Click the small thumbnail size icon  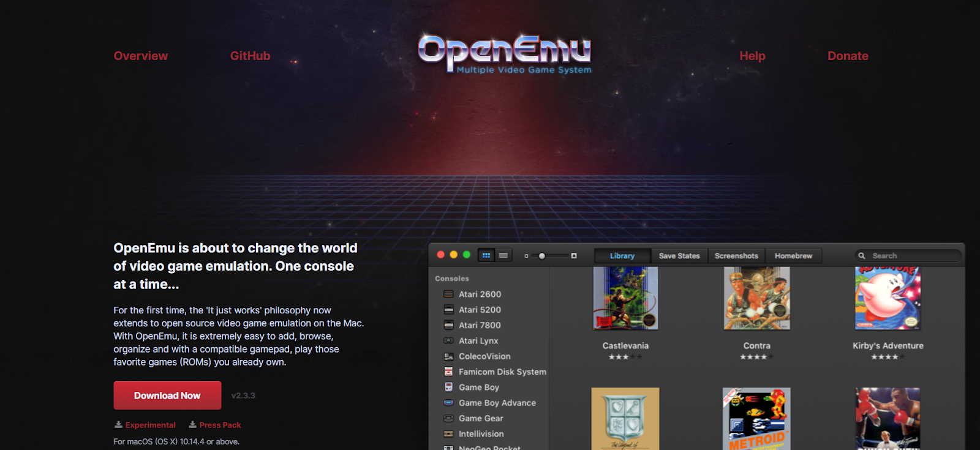(x=526, y=256)
